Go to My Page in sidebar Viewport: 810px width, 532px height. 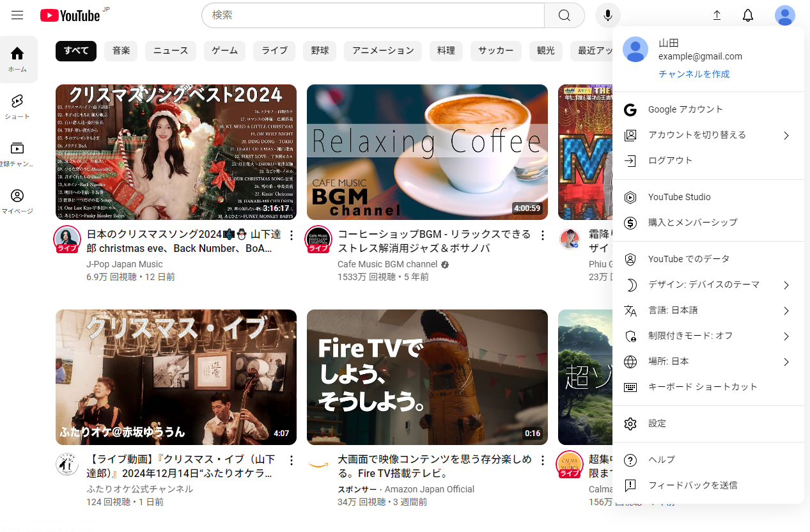17,201
